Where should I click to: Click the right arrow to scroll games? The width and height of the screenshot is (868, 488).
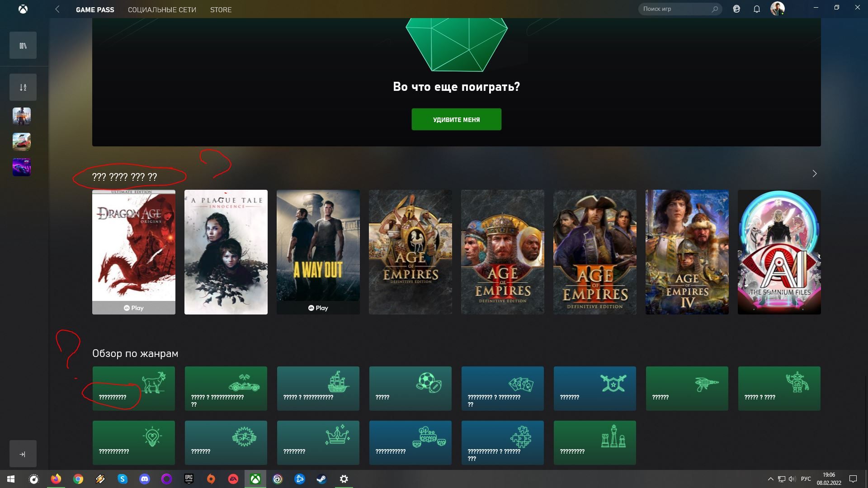click(814, 174)
